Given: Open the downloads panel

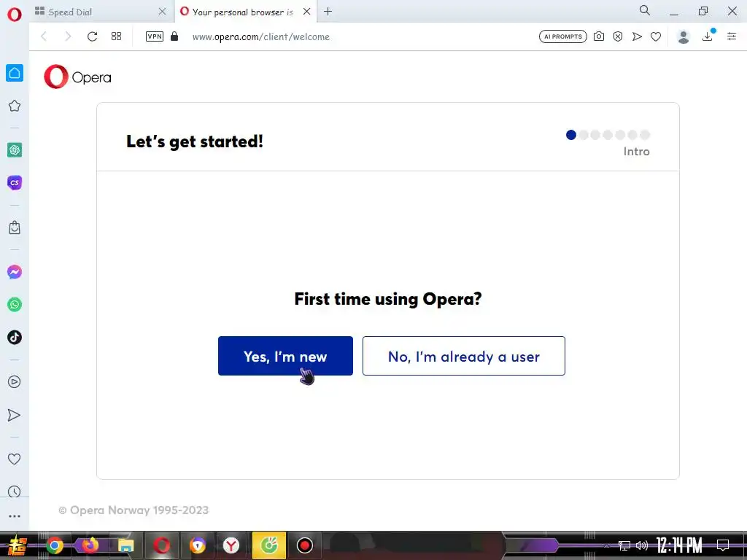Looking at the screenshot, I should [x=708, y=36].
